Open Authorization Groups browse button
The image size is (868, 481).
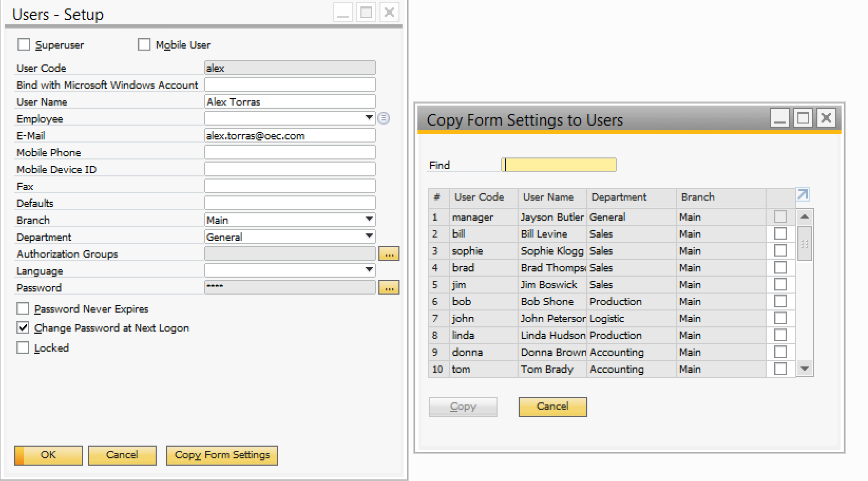[x=389, y=254]
